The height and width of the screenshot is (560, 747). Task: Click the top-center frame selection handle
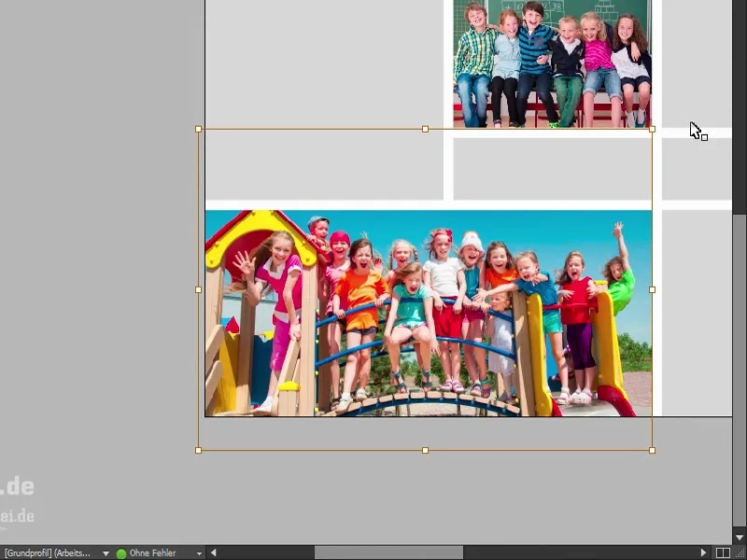(426, 129)
